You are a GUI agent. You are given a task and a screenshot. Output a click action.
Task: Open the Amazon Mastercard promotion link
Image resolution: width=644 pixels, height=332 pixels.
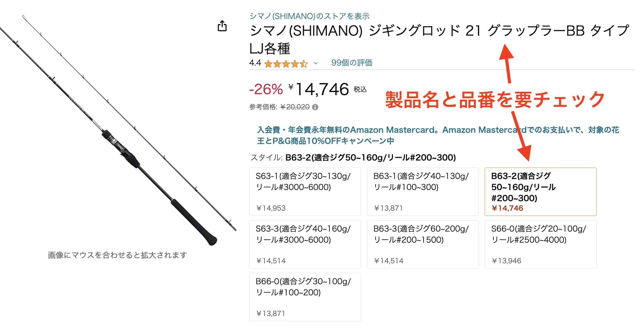tap(438, 135)
